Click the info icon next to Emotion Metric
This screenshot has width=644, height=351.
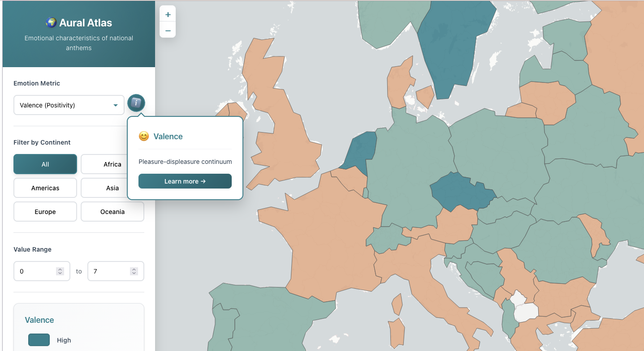point(136,103)
